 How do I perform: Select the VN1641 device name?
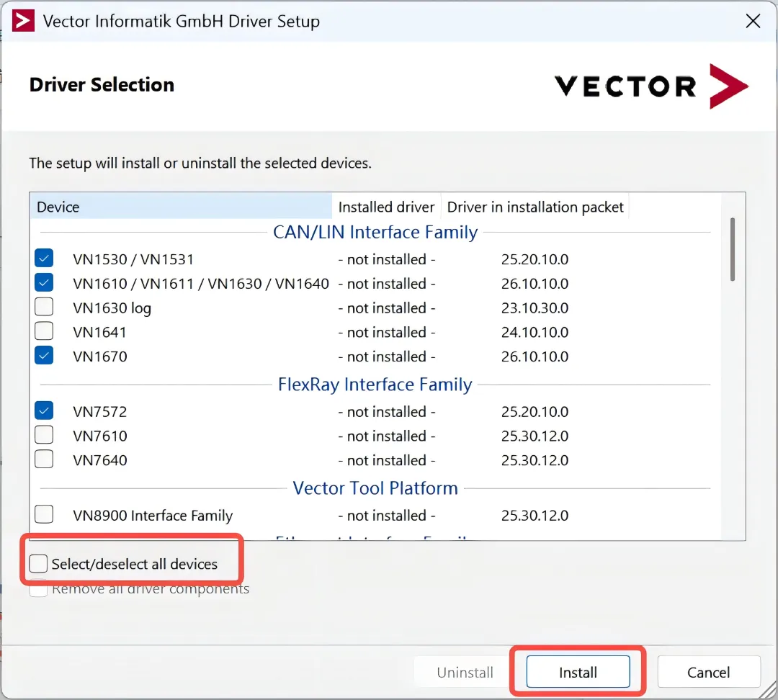point(99,333)
